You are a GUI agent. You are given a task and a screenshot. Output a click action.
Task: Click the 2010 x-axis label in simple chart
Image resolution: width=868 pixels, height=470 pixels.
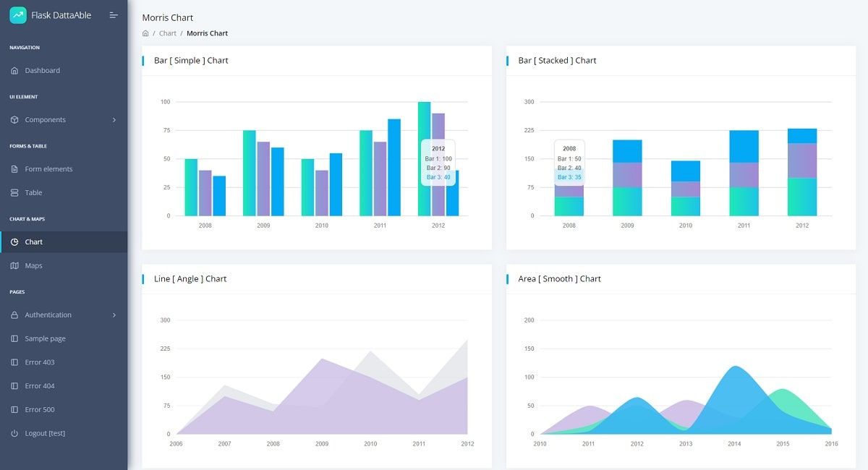(322, 226)
